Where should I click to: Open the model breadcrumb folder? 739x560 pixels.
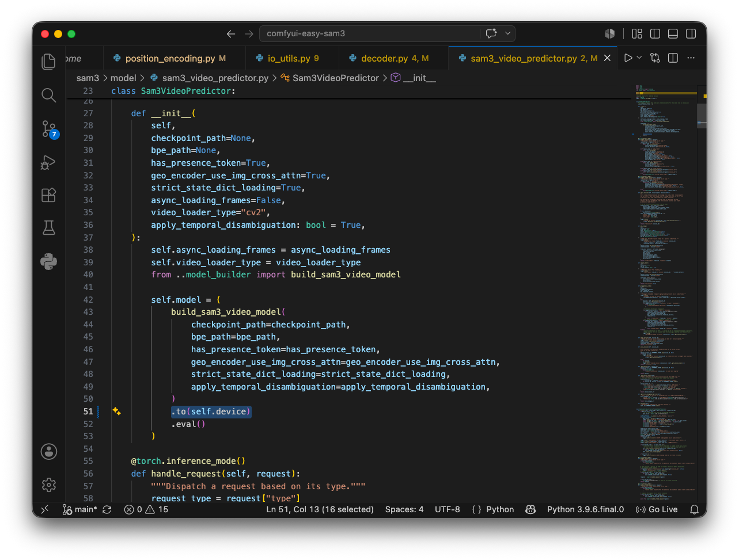[x=123, y=78]
